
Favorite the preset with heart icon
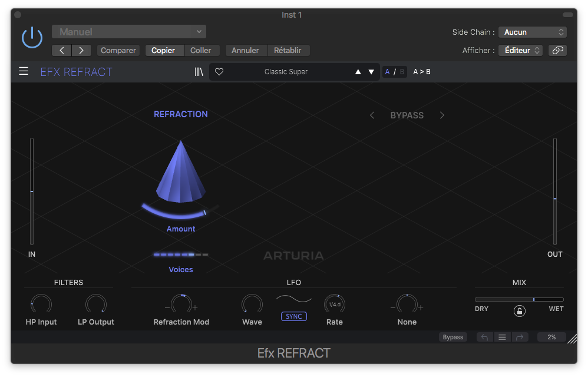point(219,72)
